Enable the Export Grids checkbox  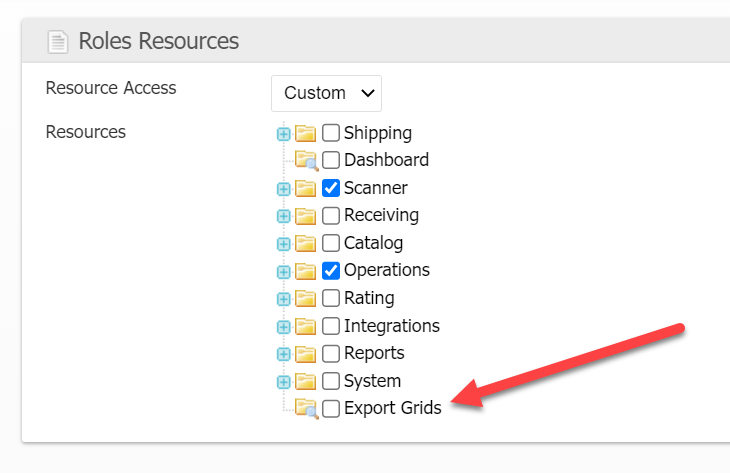point(331,408)
